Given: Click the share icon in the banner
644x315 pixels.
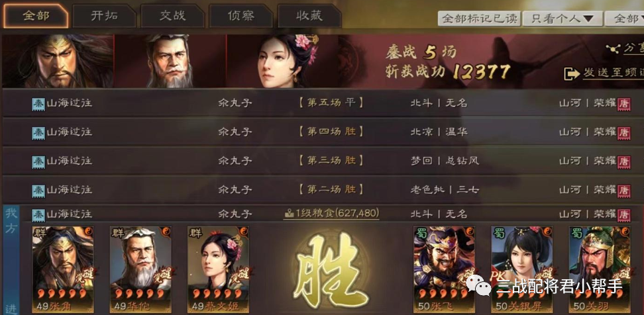Looking at the screenshot, I should pos(614,49).
